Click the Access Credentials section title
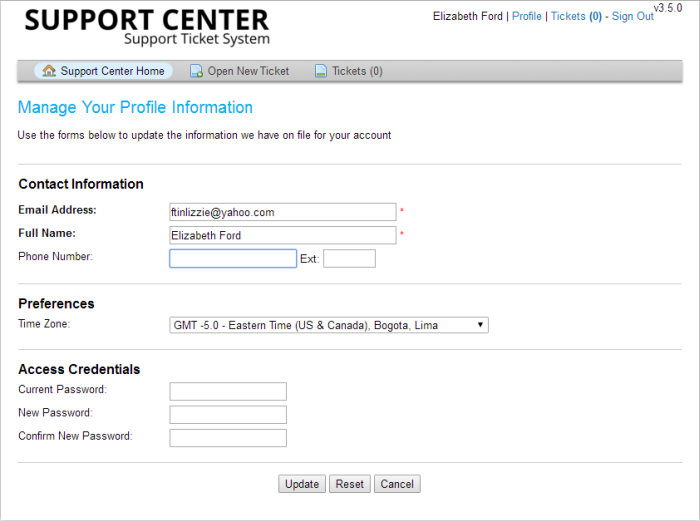This screenshot has height=521, width=700. (x=79, y=369)
